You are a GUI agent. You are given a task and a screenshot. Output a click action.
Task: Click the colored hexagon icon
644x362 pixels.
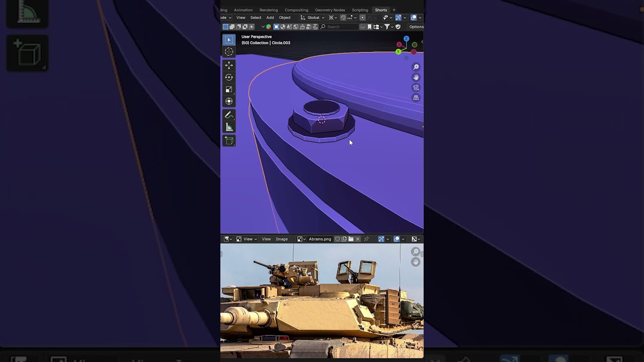[x=269, y=27]
